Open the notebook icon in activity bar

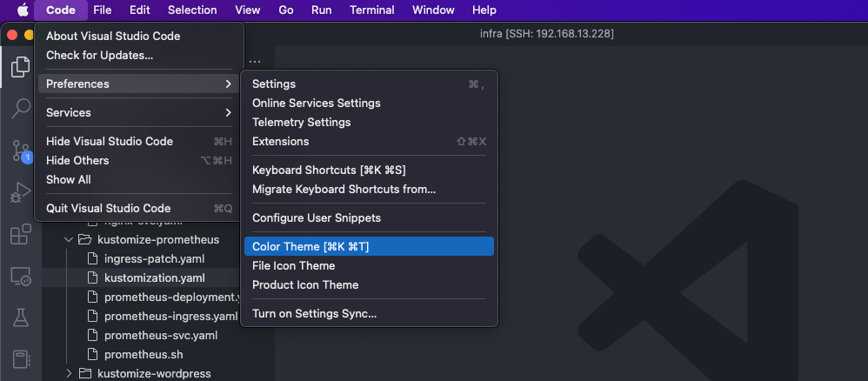pyautogui.click(x=21, y=359)
